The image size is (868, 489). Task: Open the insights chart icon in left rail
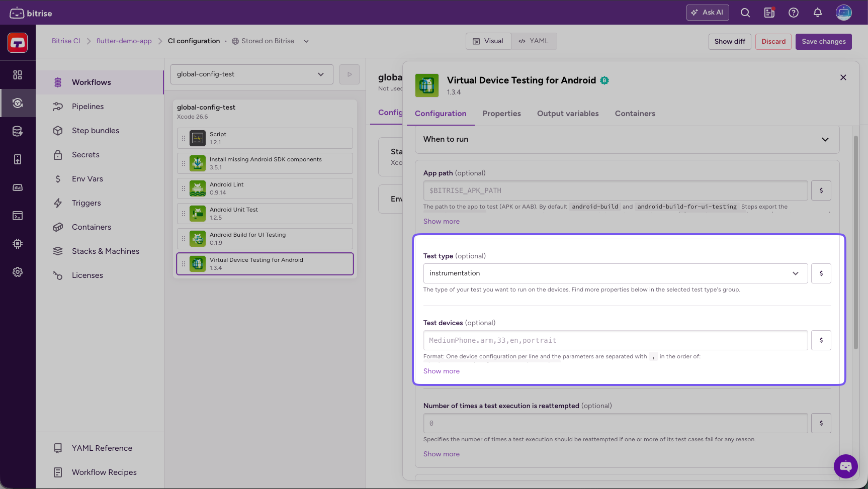[18, 187]
